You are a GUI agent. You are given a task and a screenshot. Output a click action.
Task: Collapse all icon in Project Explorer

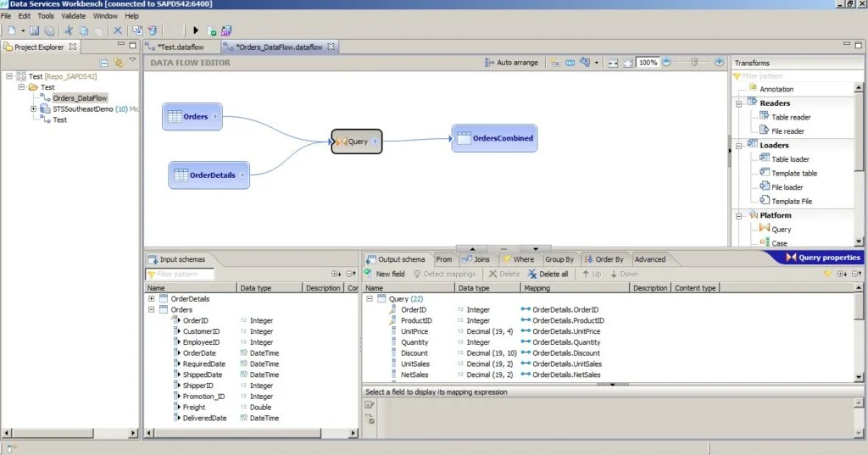(103, 63)
